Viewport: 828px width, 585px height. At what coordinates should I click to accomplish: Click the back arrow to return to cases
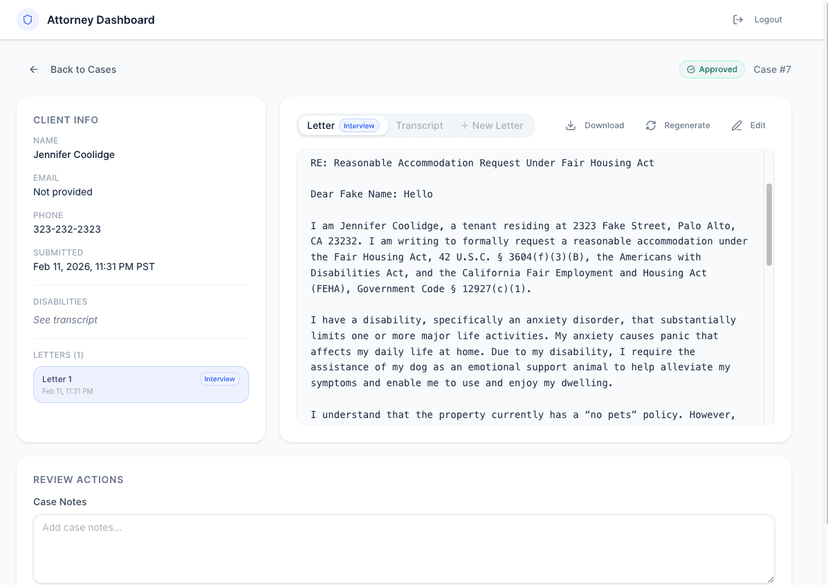[33, 69]
